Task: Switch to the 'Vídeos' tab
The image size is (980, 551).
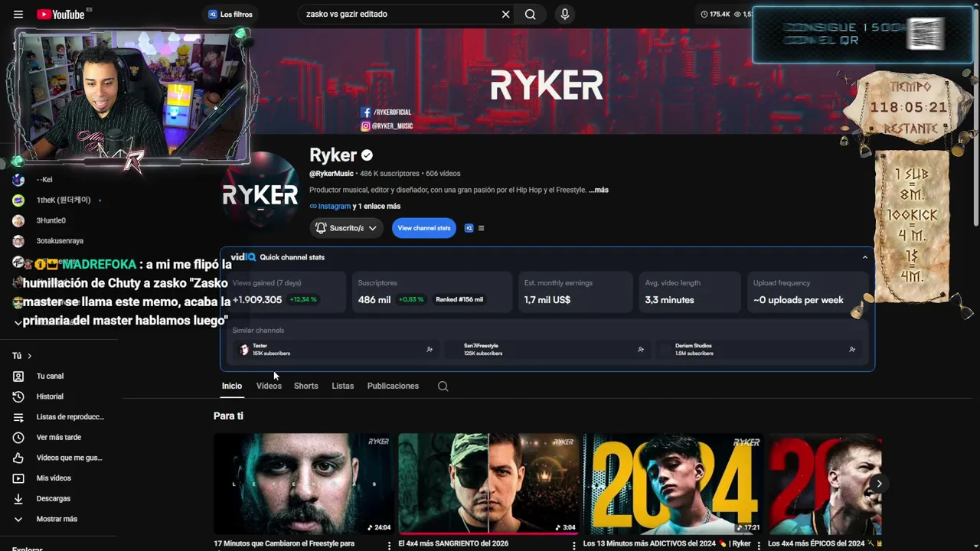Action: (269, 386)
